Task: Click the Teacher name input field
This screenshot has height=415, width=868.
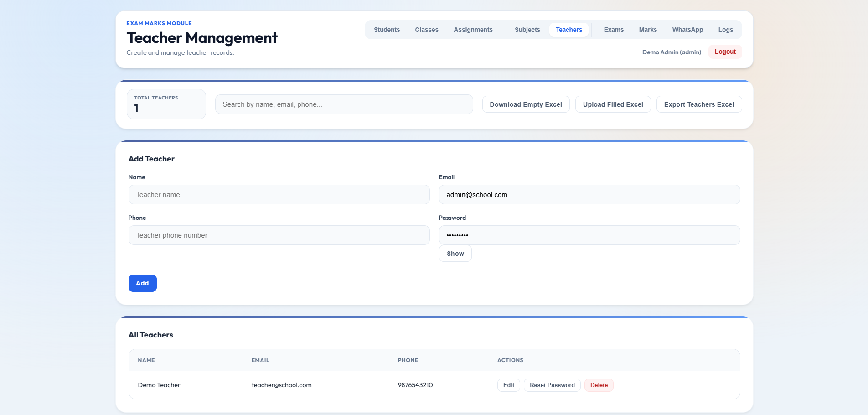Action: point(279,195)
